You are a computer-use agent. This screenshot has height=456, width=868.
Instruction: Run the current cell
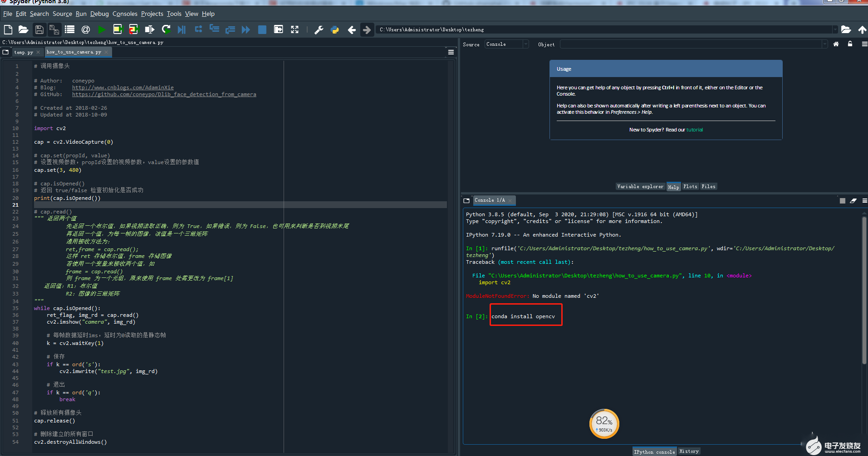pos(118,30)
